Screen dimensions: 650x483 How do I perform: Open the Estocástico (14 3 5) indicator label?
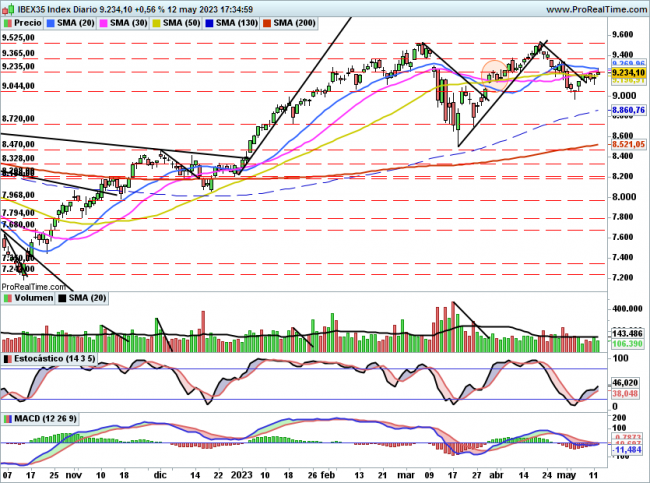[x=49, y=359]
